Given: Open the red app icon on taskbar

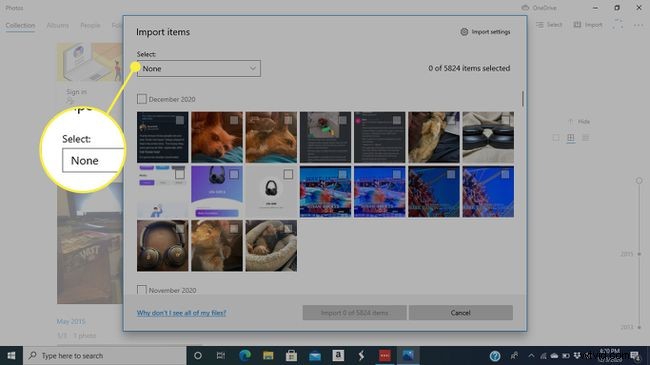Looking at the screenshot, I should 385,355.
